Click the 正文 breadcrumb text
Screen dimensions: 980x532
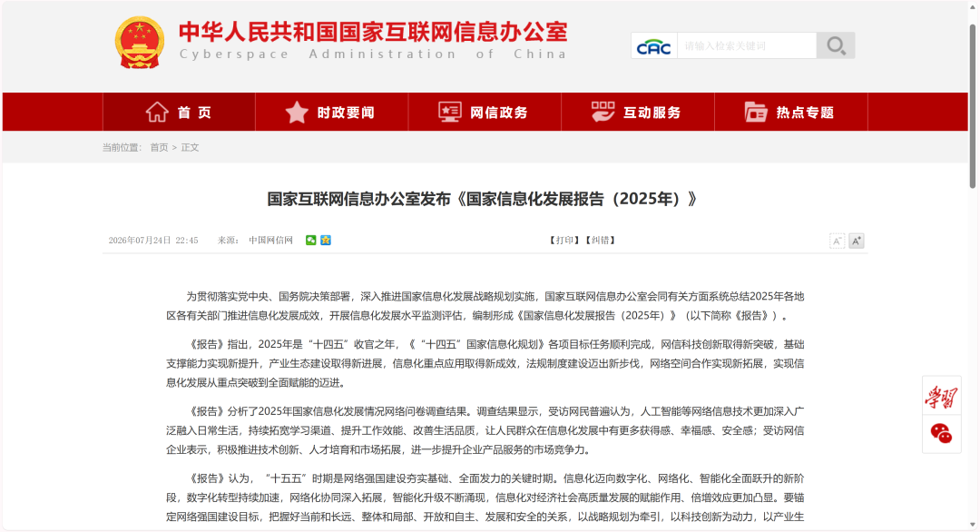pyautogui.click(x=190, y=148)
